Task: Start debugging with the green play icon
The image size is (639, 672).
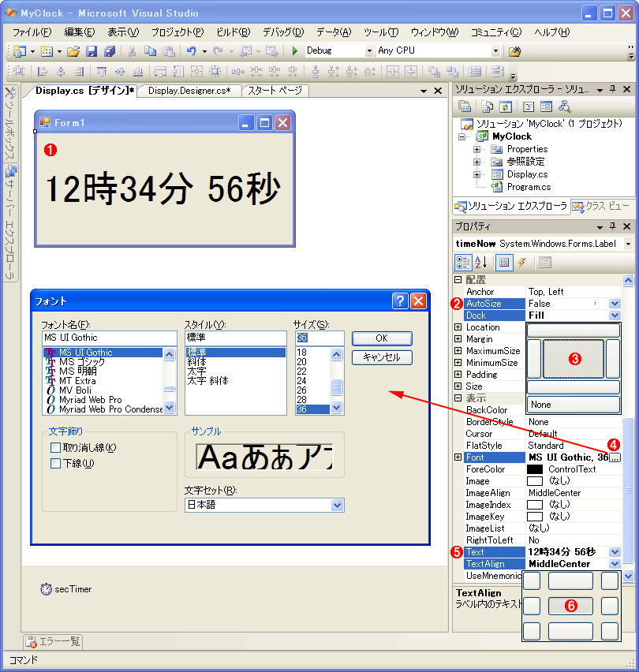Action: point(294,51)
